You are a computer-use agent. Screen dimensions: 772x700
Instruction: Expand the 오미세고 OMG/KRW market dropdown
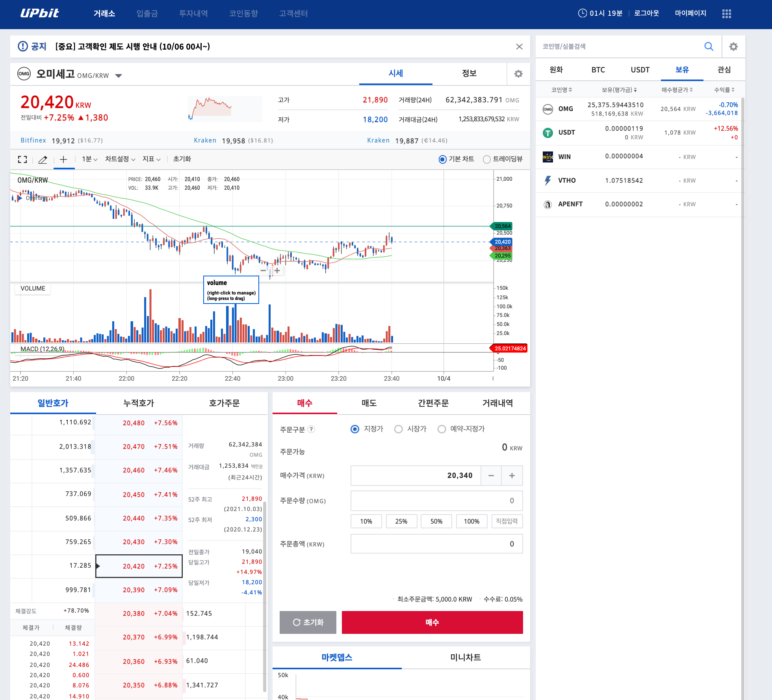119,76
